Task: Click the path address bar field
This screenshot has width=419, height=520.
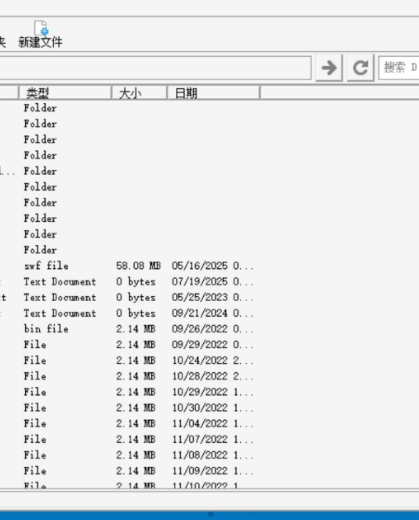Action: pyautogui.click(x=155, y=68)
